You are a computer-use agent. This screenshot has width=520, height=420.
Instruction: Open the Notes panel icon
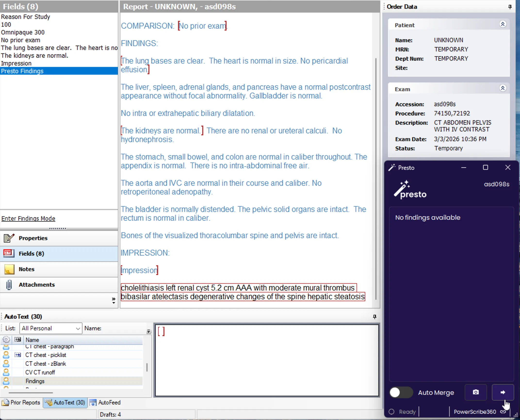[x=8, y=269]
